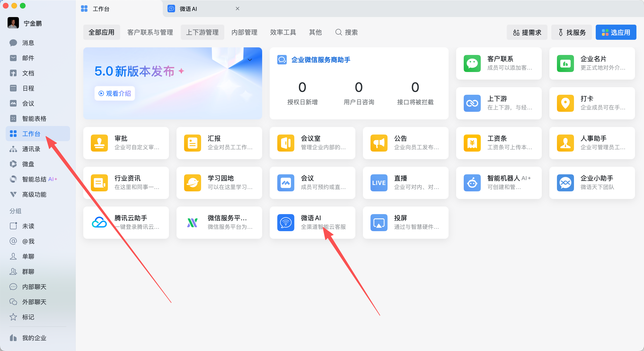Screen dimensions: 644x351
Task: Open 微盘 drive in sidebar
Action: [x=38, y=164]
